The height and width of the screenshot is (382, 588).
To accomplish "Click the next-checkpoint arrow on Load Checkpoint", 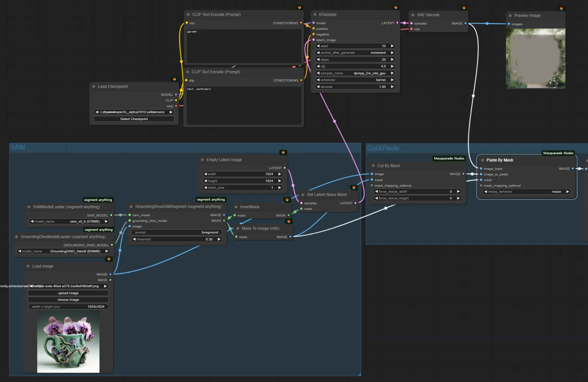I will (171, 112).
